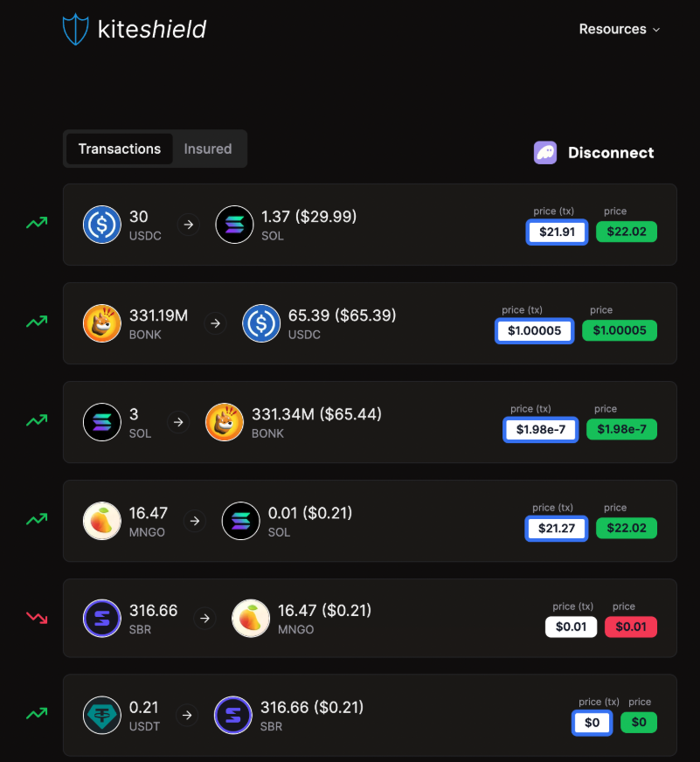The width and height of the screenshot is (700, 762).
Task: Select the white $0.01 price (tx) box
Action: coord(571,627)
